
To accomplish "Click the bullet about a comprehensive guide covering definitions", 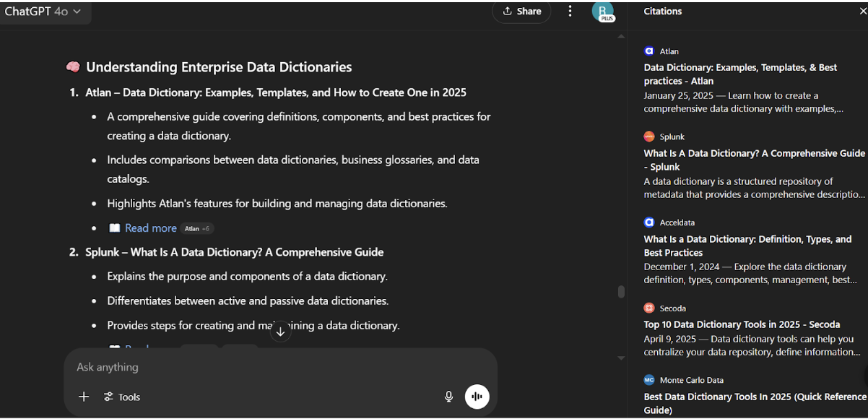I will click(299, 126).
